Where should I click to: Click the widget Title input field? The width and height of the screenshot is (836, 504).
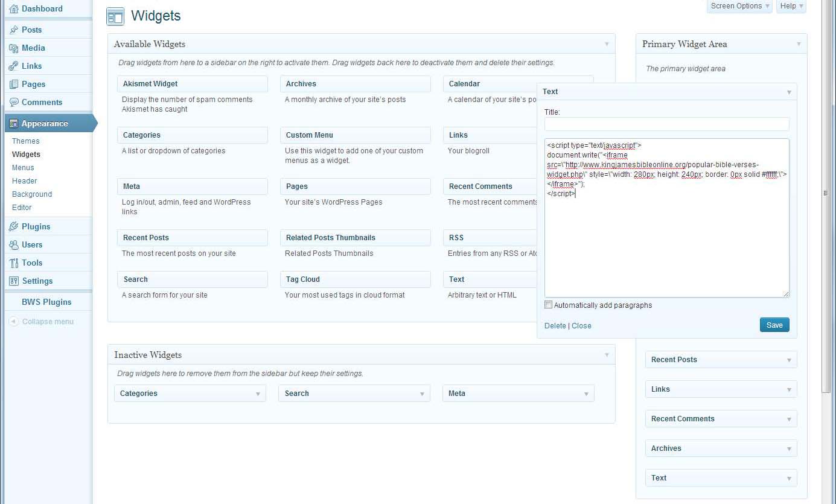click(x=666, y=124)
